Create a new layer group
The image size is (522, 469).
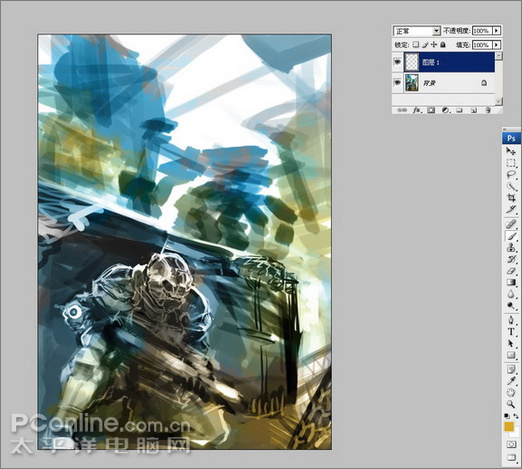[459, 110]
